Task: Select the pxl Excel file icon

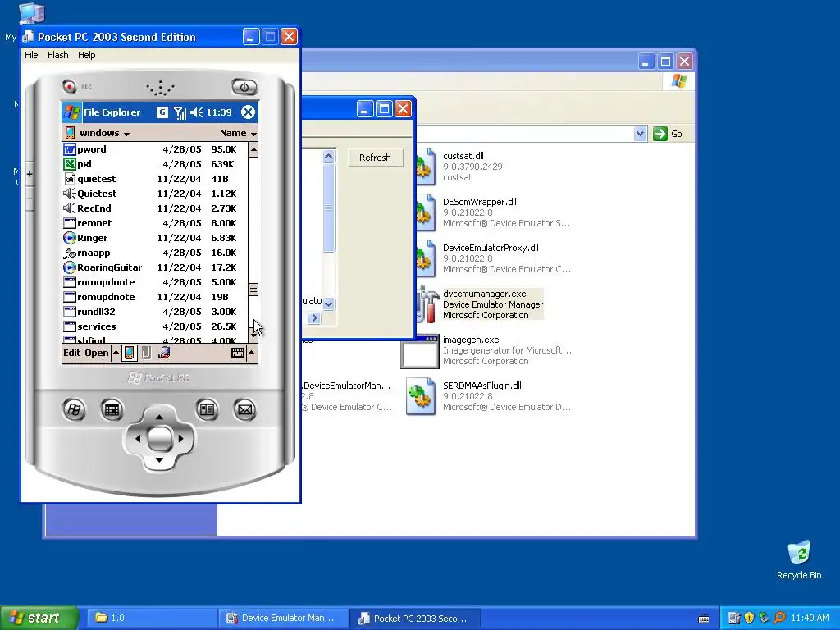Action: point(70,164)
